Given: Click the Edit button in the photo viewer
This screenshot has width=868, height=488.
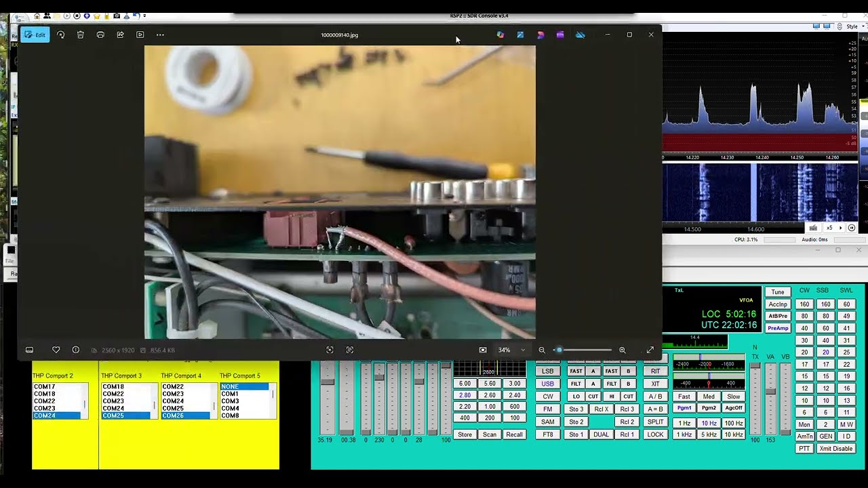Looking at the screenshot, I should click(35, 35).
